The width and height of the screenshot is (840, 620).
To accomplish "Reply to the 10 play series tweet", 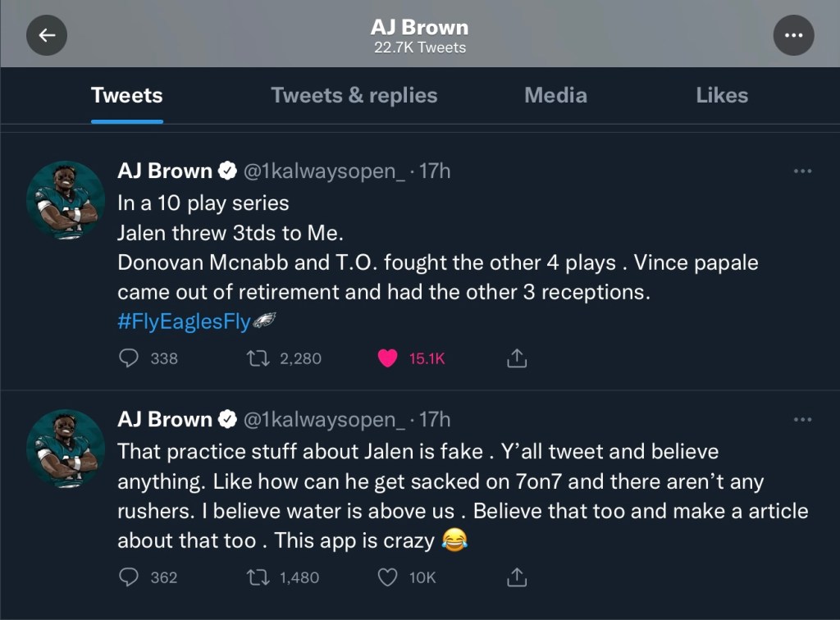I will 129,358.
